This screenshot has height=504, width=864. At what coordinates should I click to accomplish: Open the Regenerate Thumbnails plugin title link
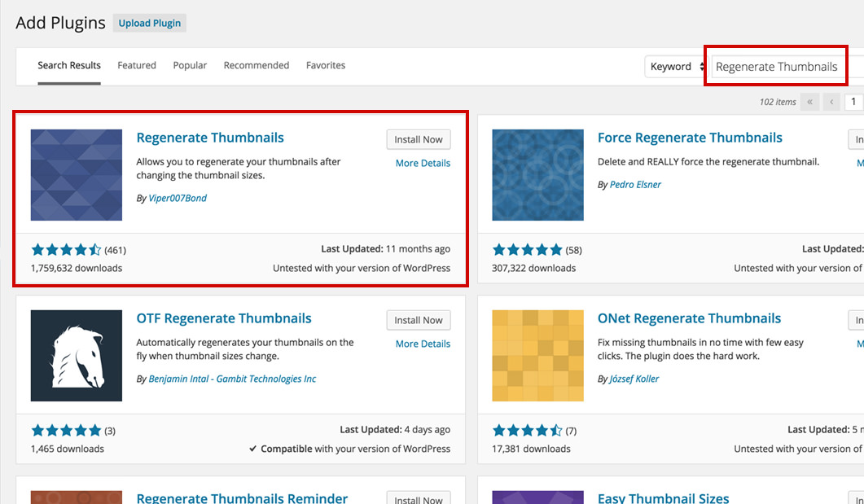(x=210, y=138)
